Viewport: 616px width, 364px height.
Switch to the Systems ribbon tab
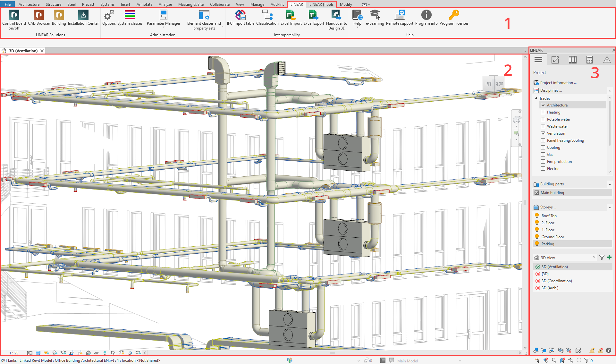coord(107,4)
